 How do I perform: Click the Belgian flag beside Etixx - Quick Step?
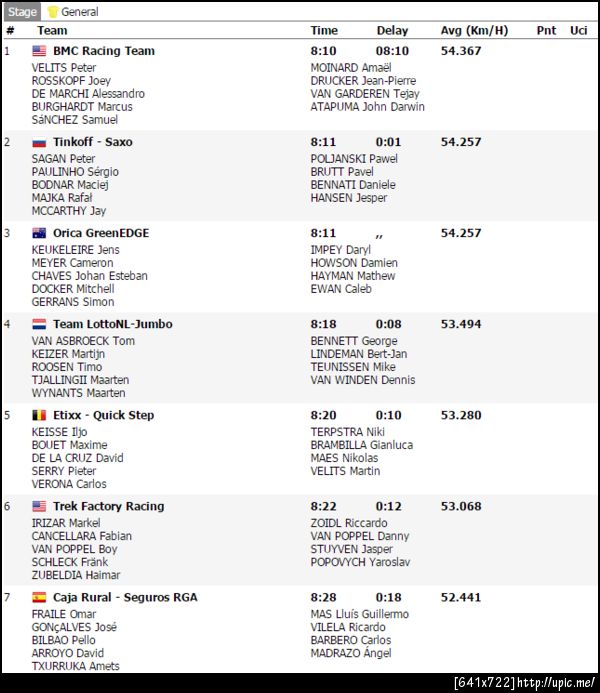39,415
